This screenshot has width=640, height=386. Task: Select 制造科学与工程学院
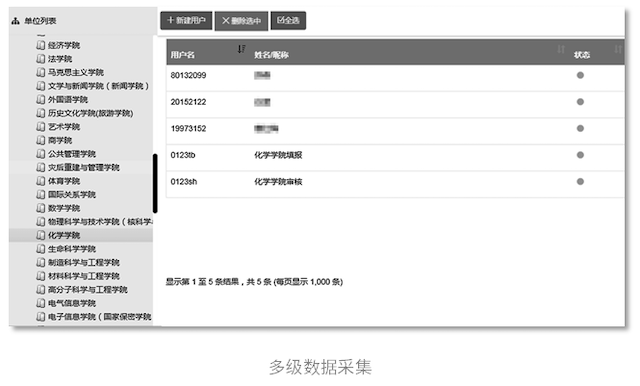84,262
